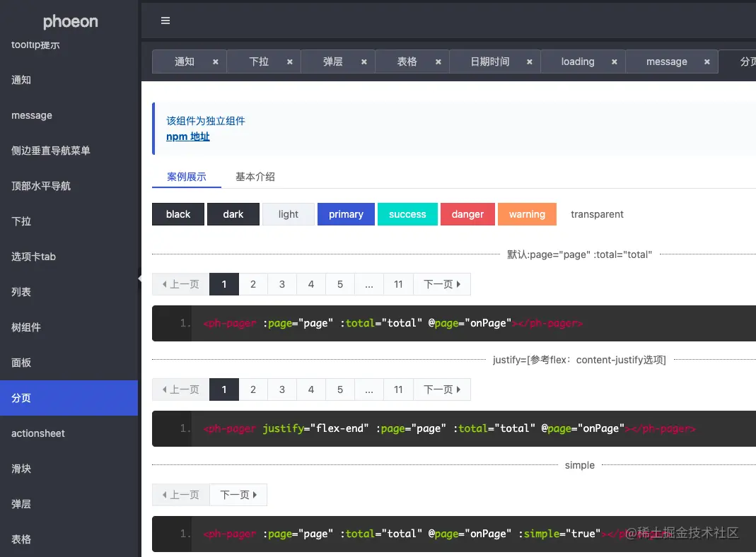Close the message tab
Viewport: 756px width, 557px height.
(706, 61)
